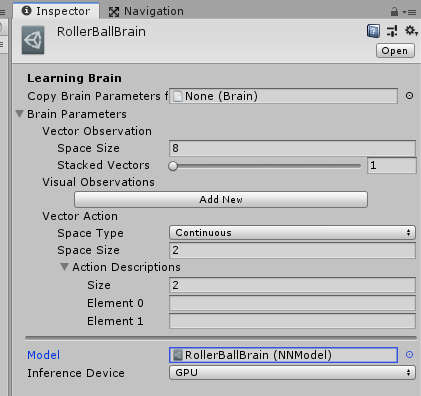This screenshot has width=421, height=396.
Task: Open the Space Type Continuous dropdown
Action: (292, 233)
